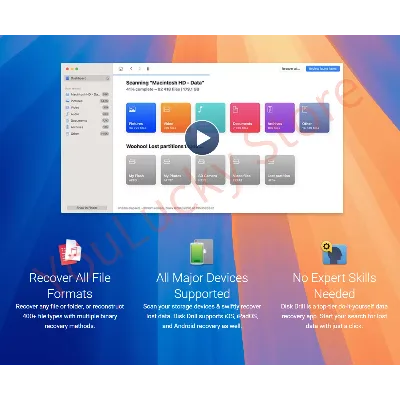400x400 pixels.
Task: Go back with the left arrow
Action: [131, 69]
